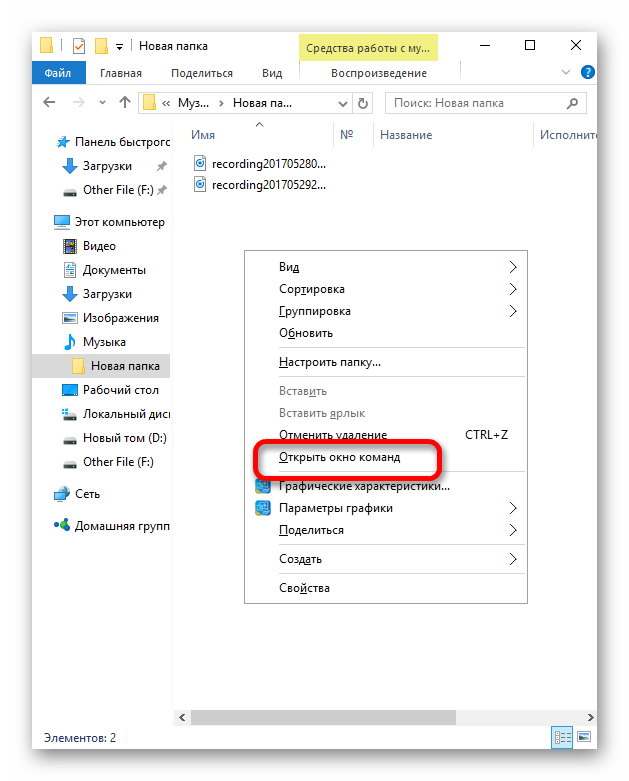Screen dimensions: 629x781
Task: Sort by the № column header
Action: pyautogui.click(x=347, y=135)
